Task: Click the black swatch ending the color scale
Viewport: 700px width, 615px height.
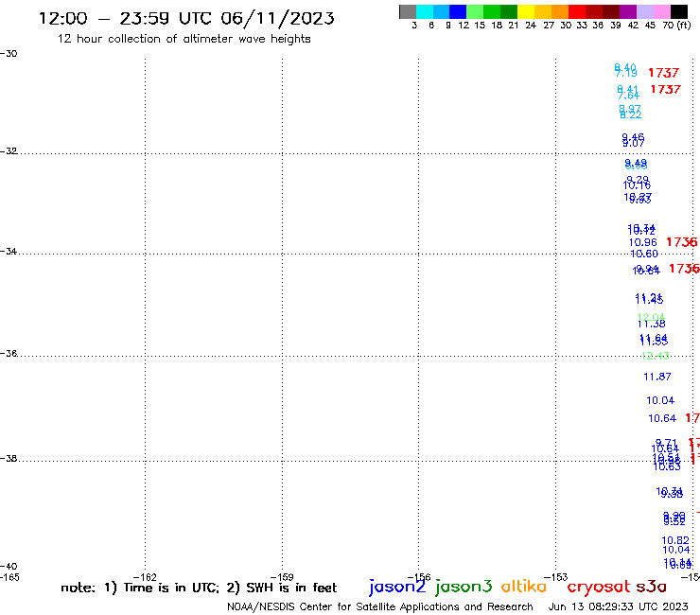Action: (x=679, y=11)
